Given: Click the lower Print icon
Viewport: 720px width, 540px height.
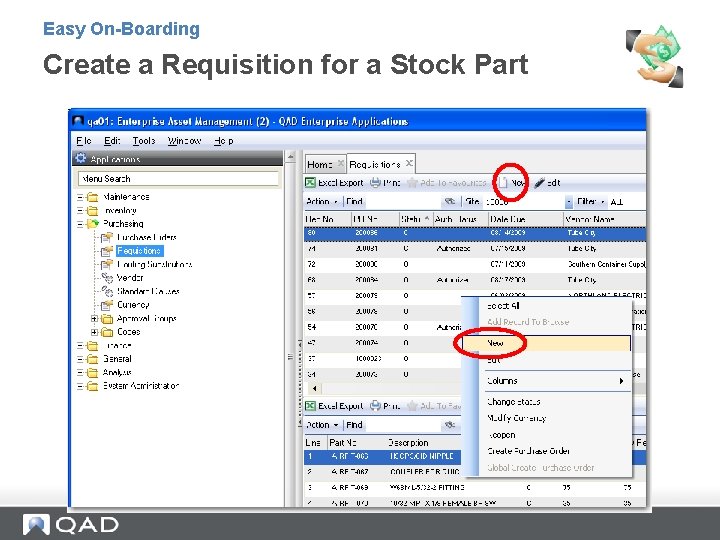Looking at the screenshot, I should pos(375,406).
